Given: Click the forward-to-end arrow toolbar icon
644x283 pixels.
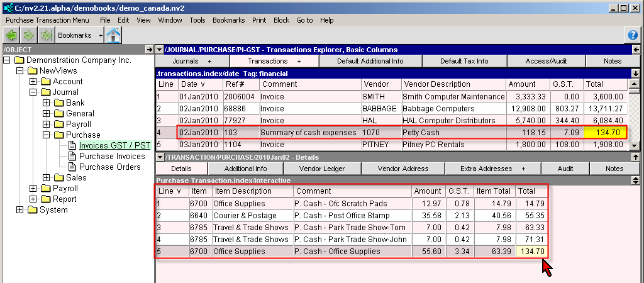Looking at the screenshot, I should point(45,35).
